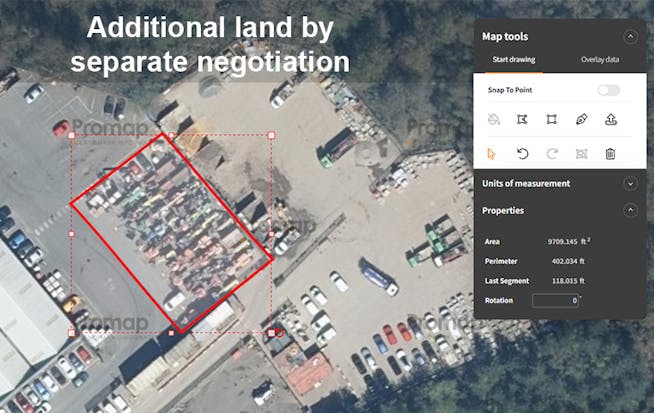Image resolution: width=654 pixels, height=413 pixels.
Task: Delete the selected shape with trash icon
Action: pyautogui.click(x=610, y=154)
